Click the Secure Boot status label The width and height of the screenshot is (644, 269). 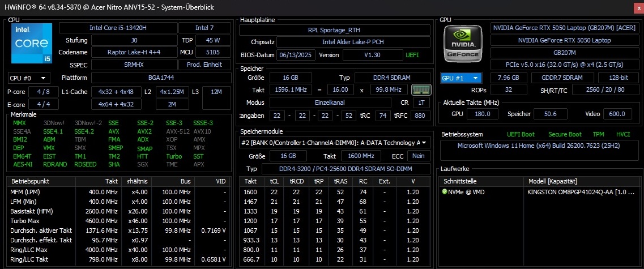coord(565,134)
